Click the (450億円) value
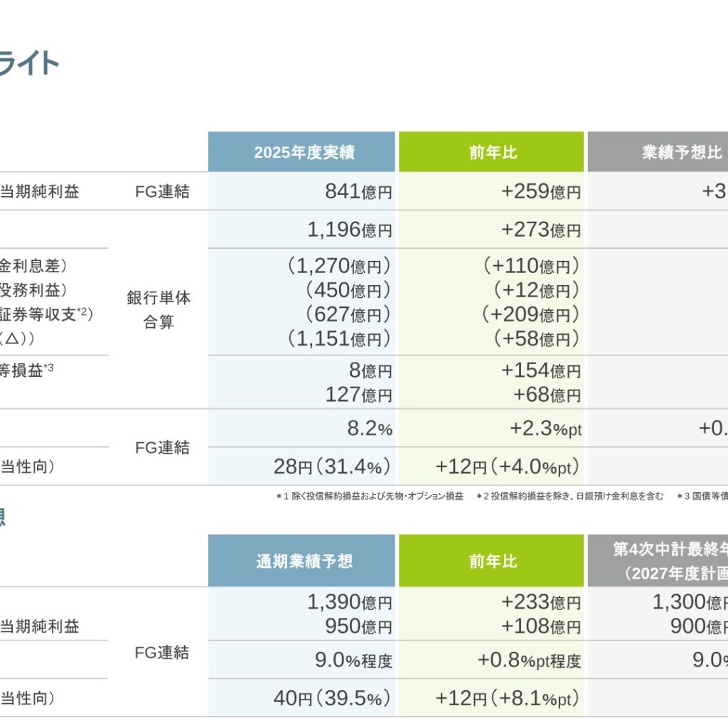Image resolution: width=728 pixels, height=728 pixels. [x=347, y=290]
